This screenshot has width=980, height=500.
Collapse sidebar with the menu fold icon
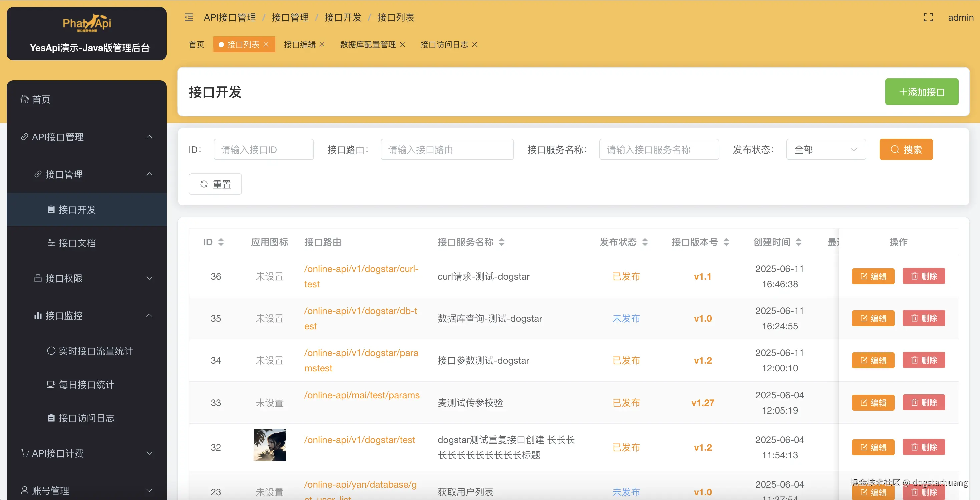pyautogui.click(x=189, y=17)
